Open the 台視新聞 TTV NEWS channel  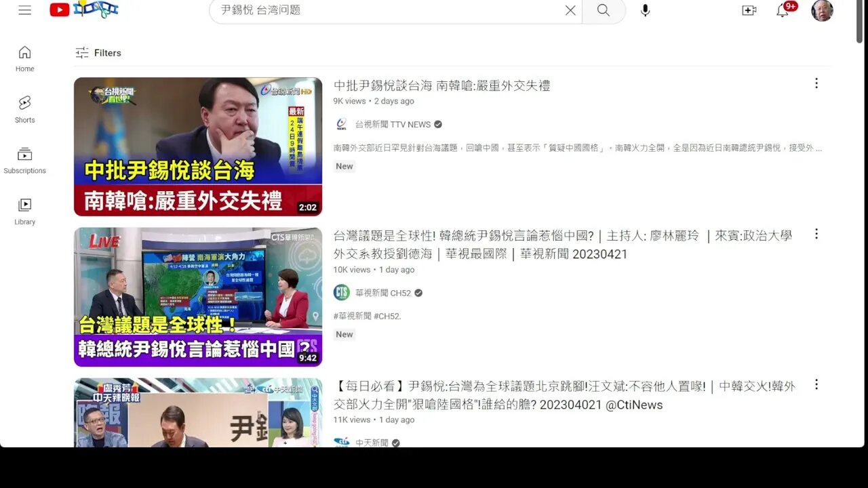coord(393,124)
